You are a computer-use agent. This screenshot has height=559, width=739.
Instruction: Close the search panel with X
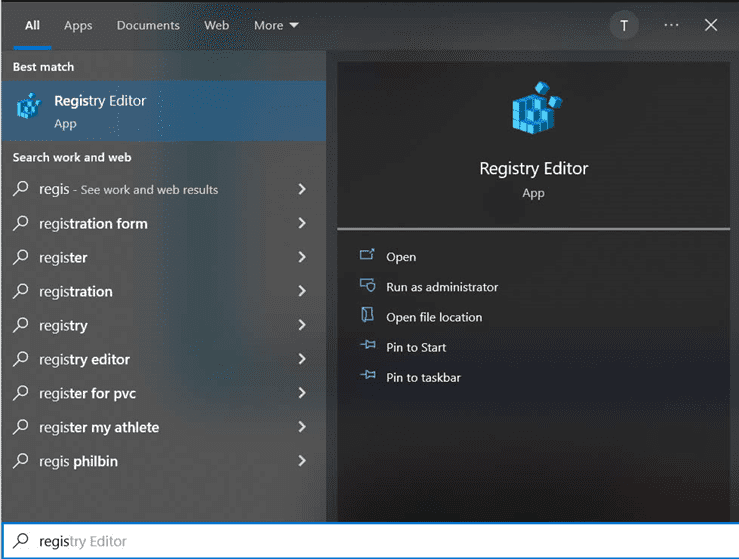[711, 25]
